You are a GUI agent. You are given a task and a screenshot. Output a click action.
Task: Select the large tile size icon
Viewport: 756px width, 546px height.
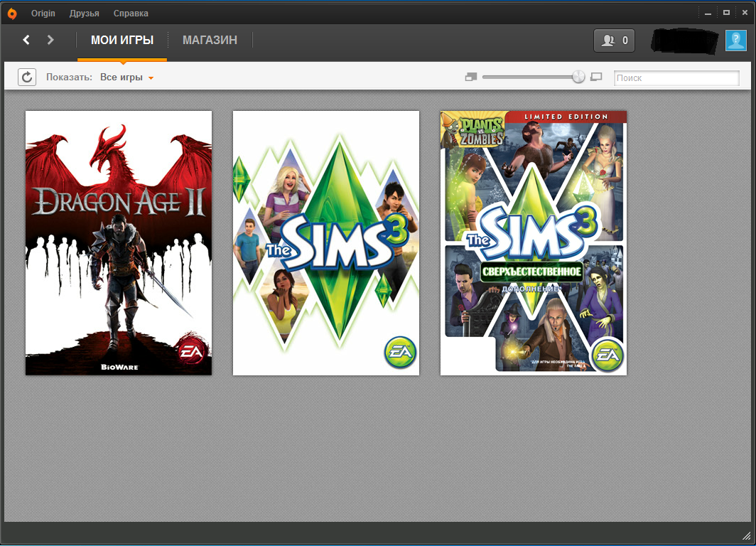pos(596,77)
